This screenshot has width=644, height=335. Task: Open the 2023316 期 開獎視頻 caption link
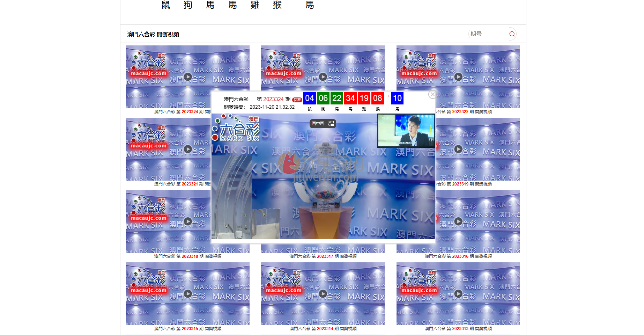[x=458, y=256]
